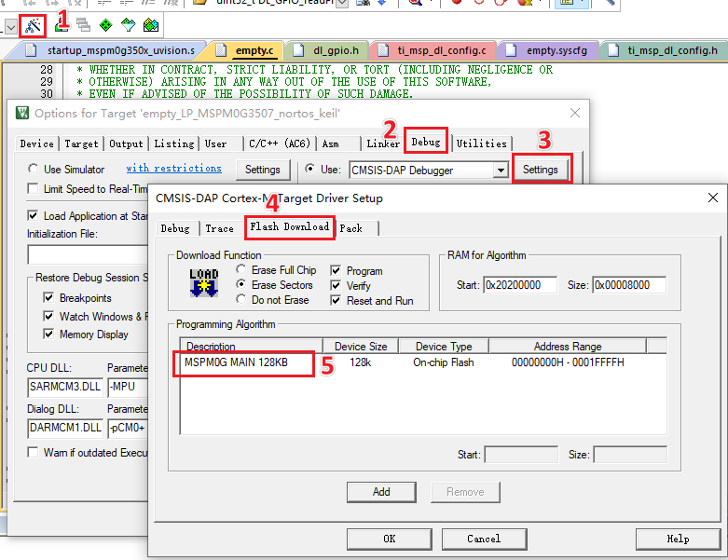Click the Keil uVision dialog title icon

click(22, 113)
